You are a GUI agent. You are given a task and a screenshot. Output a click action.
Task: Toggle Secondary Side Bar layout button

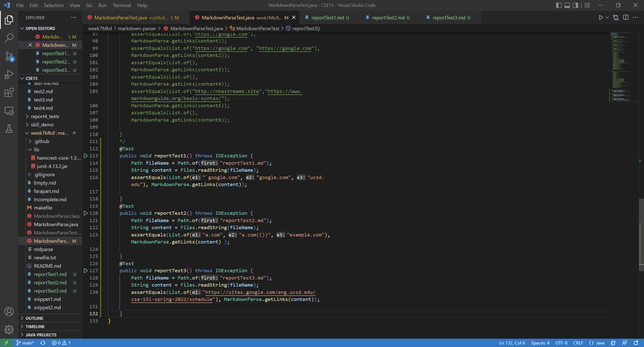click(575, 5)
